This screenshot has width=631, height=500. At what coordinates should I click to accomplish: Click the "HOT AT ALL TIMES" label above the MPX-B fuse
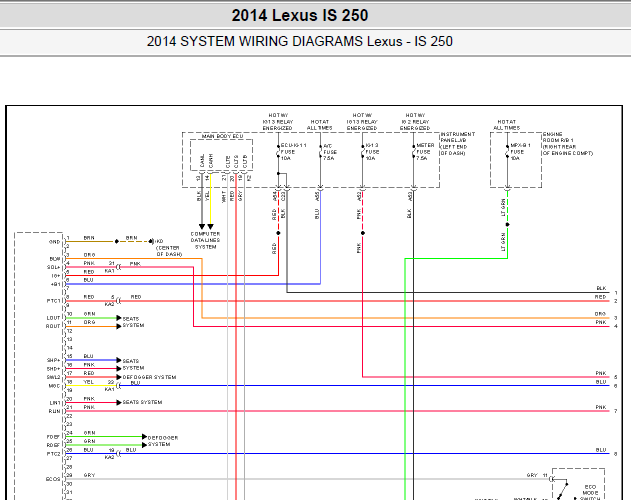click(x=507, y=125)
